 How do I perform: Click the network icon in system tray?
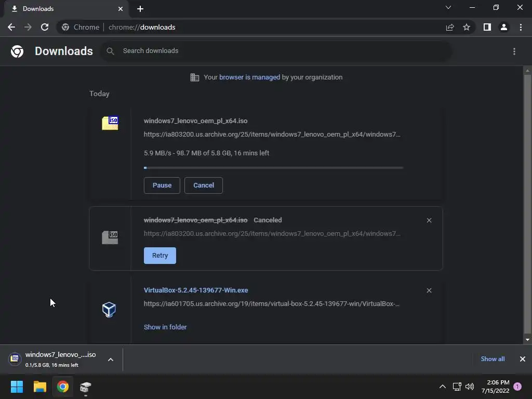[457, 387]
